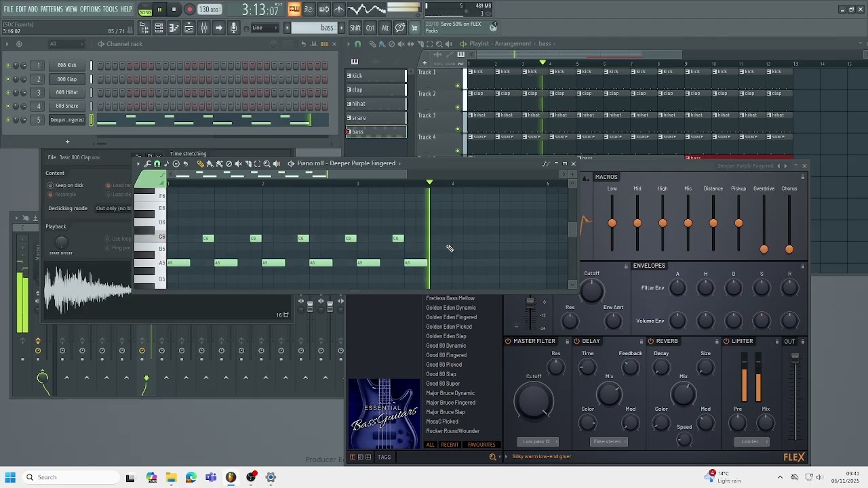
Task: Open the FILE menu
Action: (9, 9)
